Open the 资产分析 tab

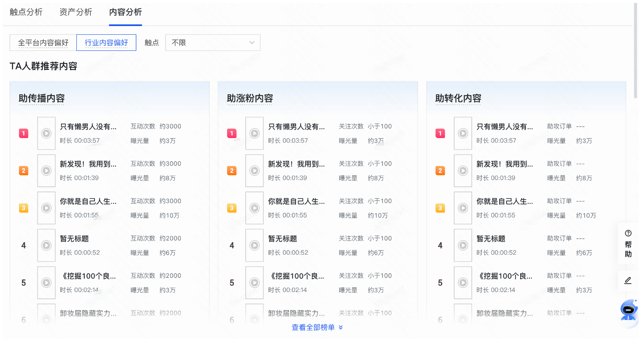click(x=76, y=12)
